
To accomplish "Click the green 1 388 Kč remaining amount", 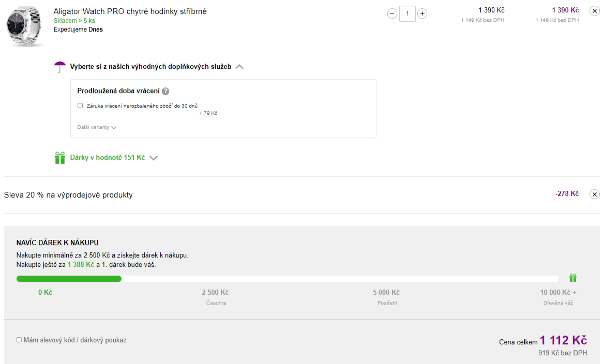I will tap(81, 265).
